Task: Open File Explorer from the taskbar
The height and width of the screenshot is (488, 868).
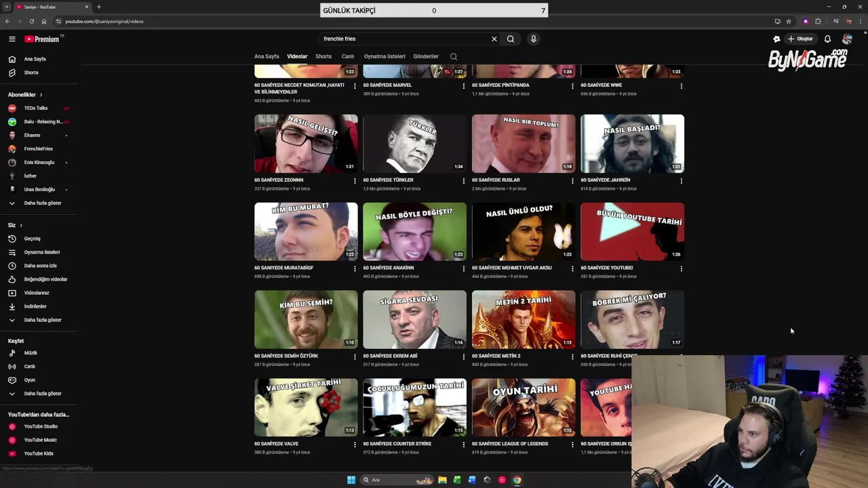Action: click(442, 480)
